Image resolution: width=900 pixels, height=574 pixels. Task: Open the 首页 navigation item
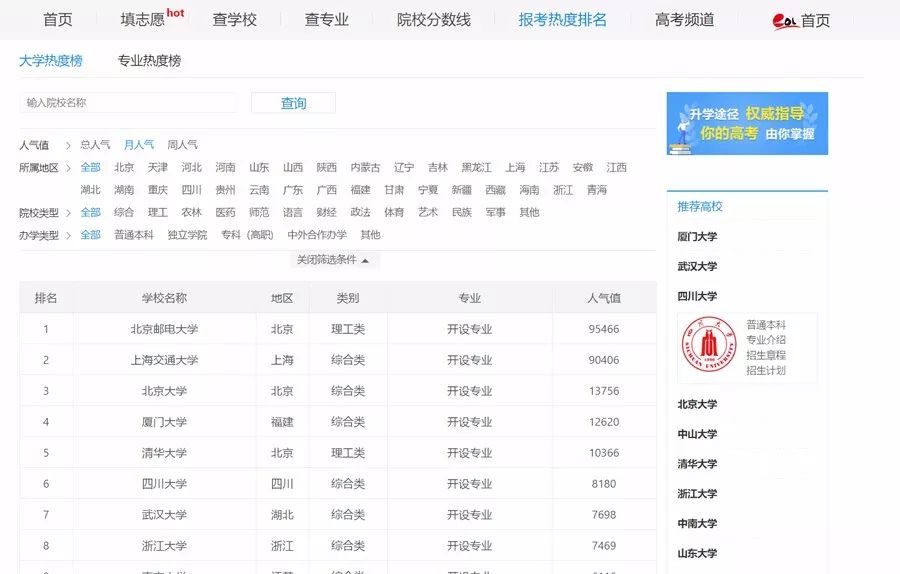click(x=58, y=20)
